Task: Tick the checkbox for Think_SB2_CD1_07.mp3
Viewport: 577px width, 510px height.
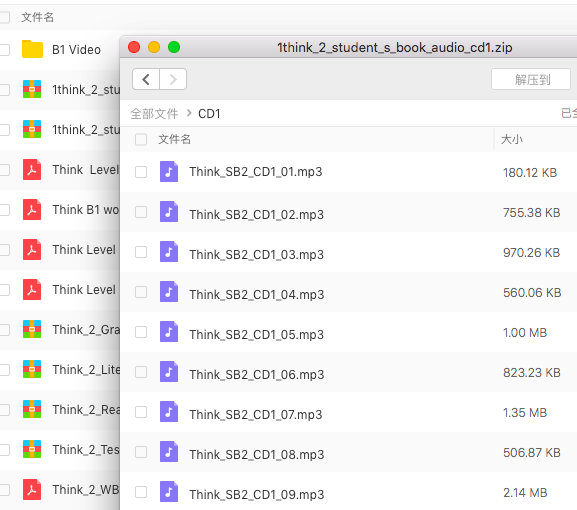Action: [141, 412]
